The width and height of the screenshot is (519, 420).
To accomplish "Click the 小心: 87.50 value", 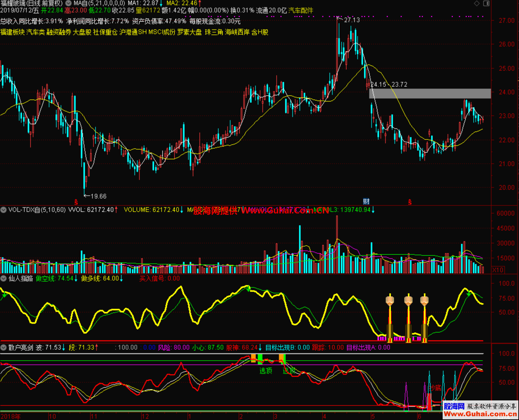I will click(x=208, y=347).
